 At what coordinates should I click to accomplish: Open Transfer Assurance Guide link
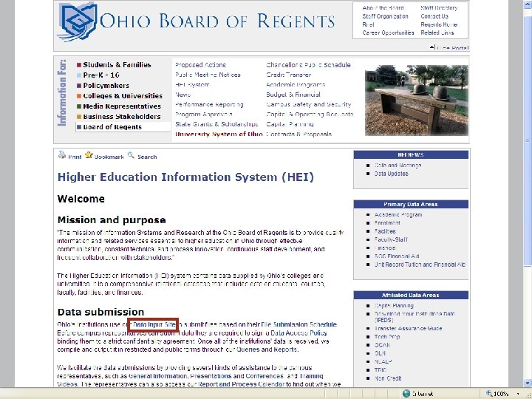pos(408,328)
